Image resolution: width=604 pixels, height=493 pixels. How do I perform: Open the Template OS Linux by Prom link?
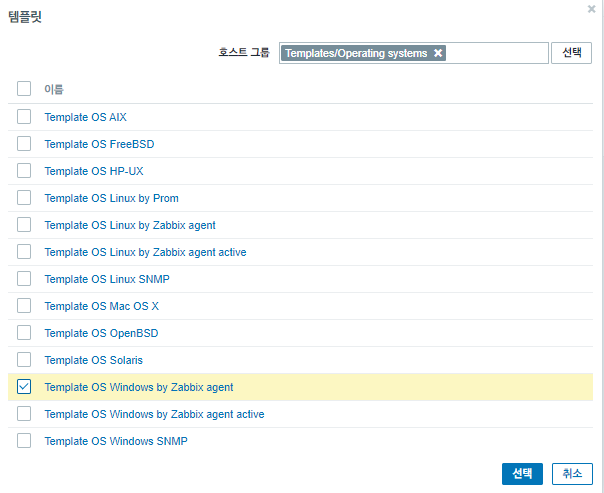[x=112, y=198]
